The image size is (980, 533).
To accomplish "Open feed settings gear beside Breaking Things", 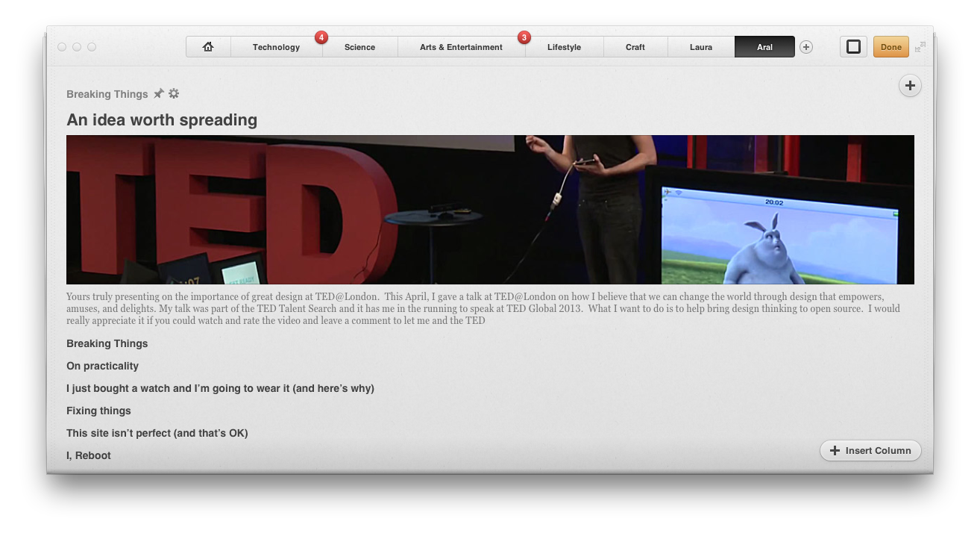I will (174, 94).
